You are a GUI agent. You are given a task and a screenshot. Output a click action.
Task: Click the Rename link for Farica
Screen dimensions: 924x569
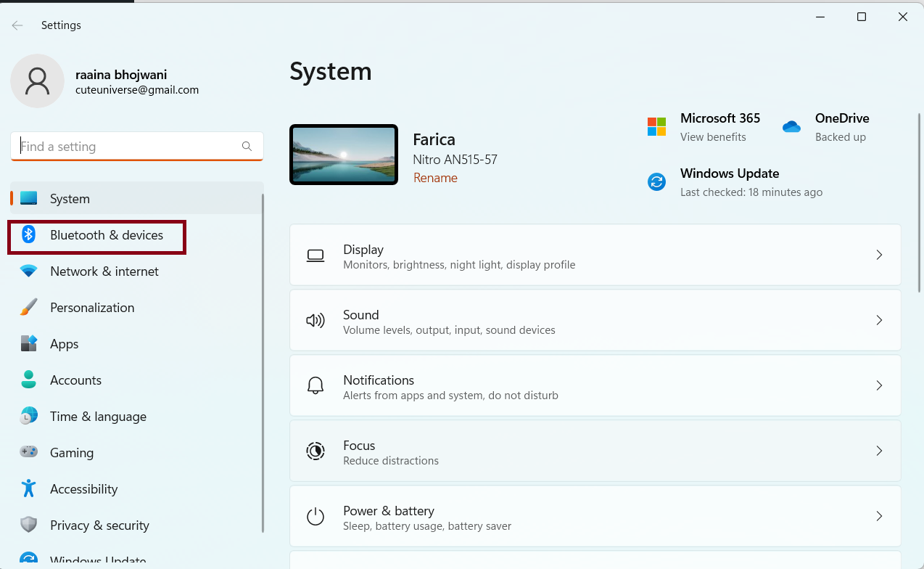435,178
